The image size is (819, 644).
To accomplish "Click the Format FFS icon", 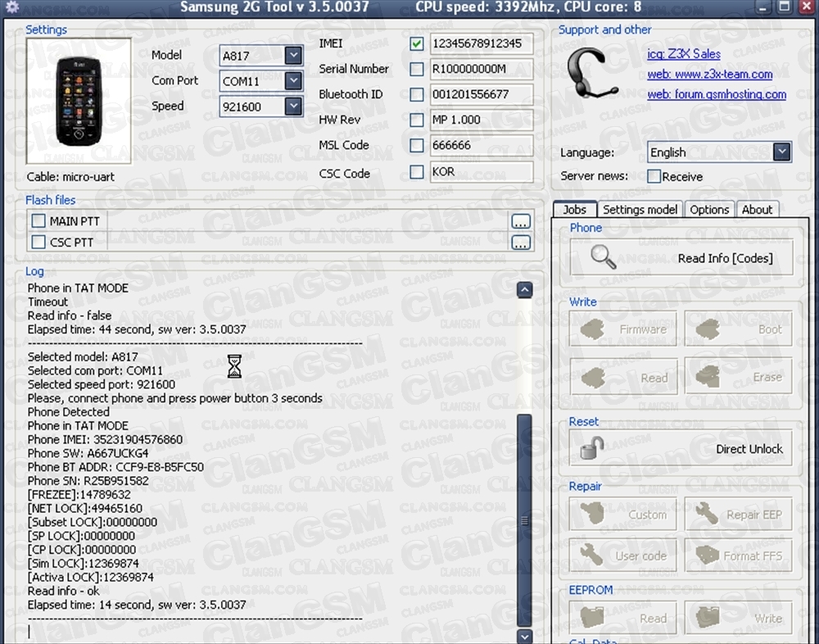I will [708, 555].
